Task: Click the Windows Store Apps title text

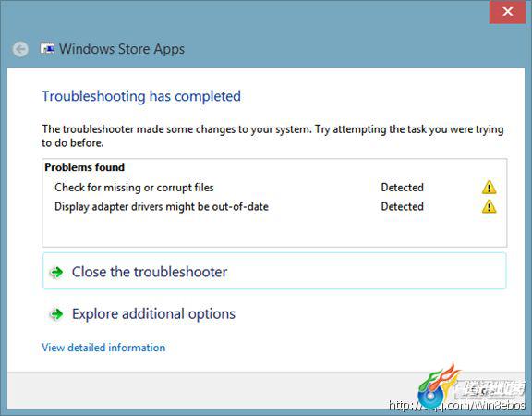Action: tap(122, 49)
